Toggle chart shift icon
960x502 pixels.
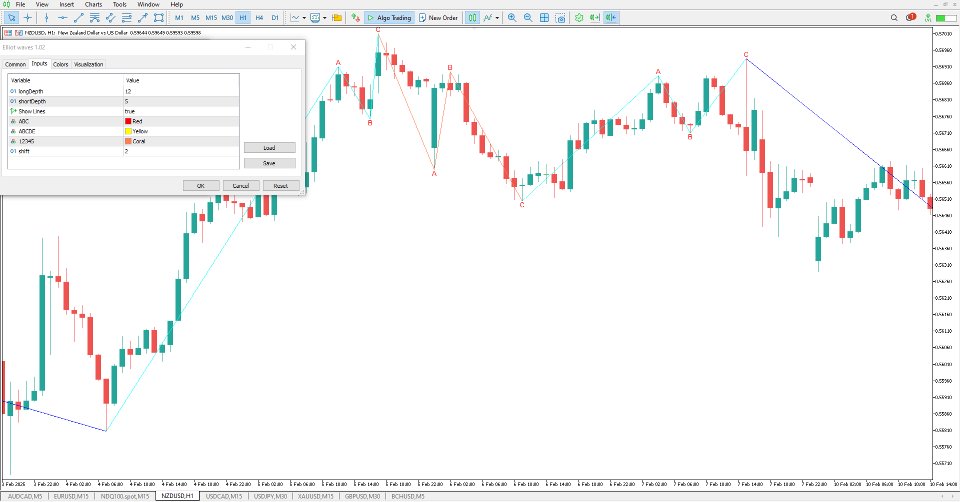[x=610, y=18]
